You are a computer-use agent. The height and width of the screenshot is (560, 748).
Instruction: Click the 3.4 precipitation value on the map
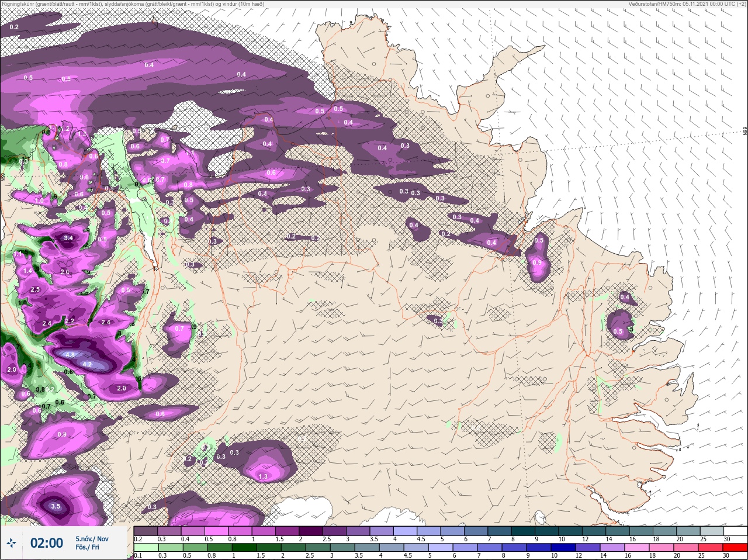coord(68,238)
